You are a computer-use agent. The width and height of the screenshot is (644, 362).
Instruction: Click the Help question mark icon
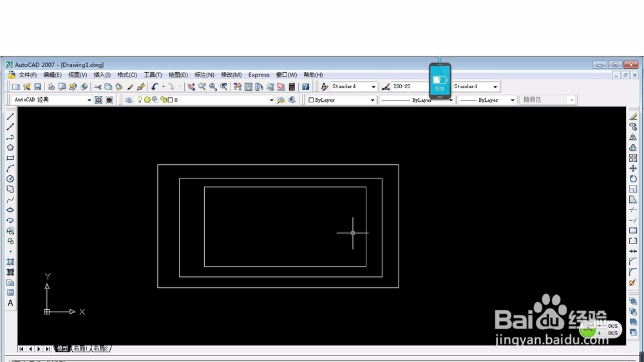coord(305,87)
